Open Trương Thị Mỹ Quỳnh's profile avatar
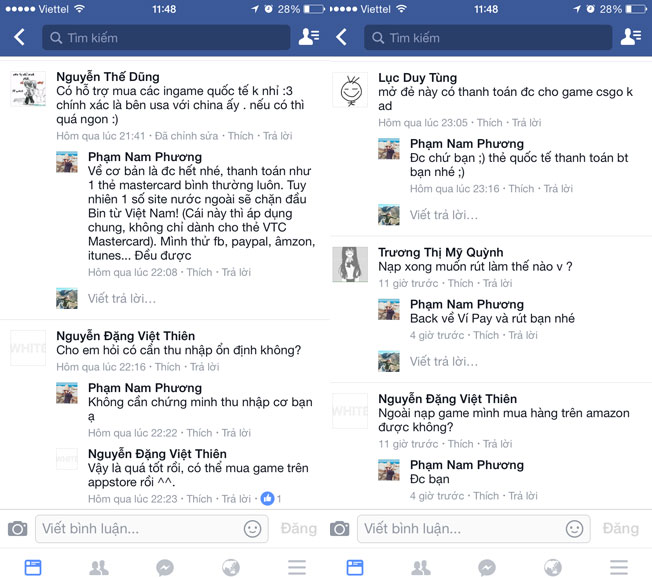 [350, 264]
